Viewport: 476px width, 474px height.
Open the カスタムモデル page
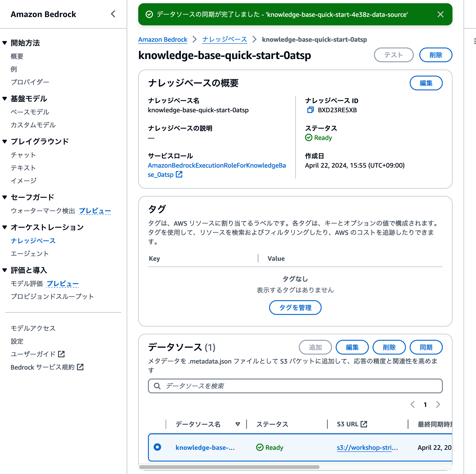[33, 125]
